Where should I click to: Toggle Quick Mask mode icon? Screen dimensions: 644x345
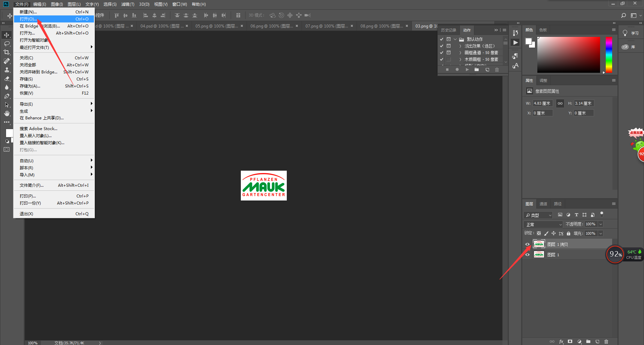(x=7, y=150)
